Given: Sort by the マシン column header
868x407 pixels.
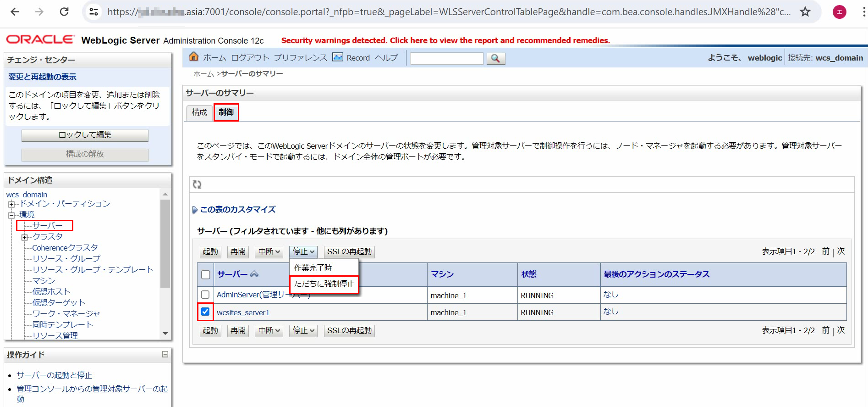Looking at the screenshot, I should tap(442, 274).
